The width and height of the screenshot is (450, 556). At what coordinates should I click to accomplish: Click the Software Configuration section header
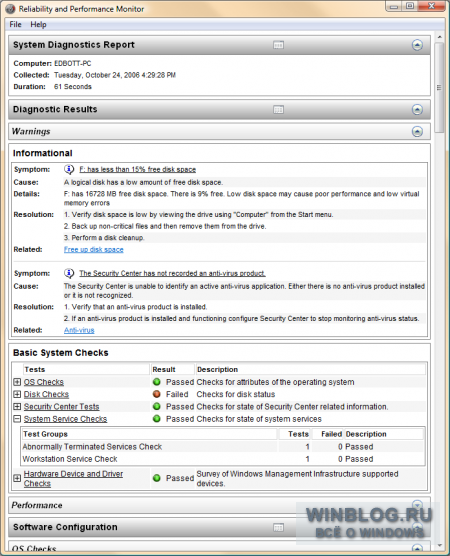coord(220,527)
